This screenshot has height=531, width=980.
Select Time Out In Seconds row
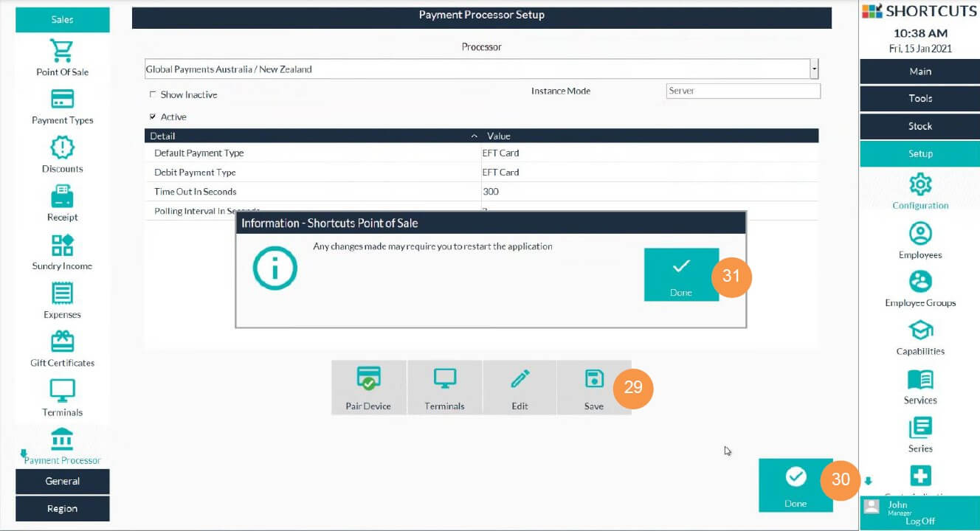(482, 191)
